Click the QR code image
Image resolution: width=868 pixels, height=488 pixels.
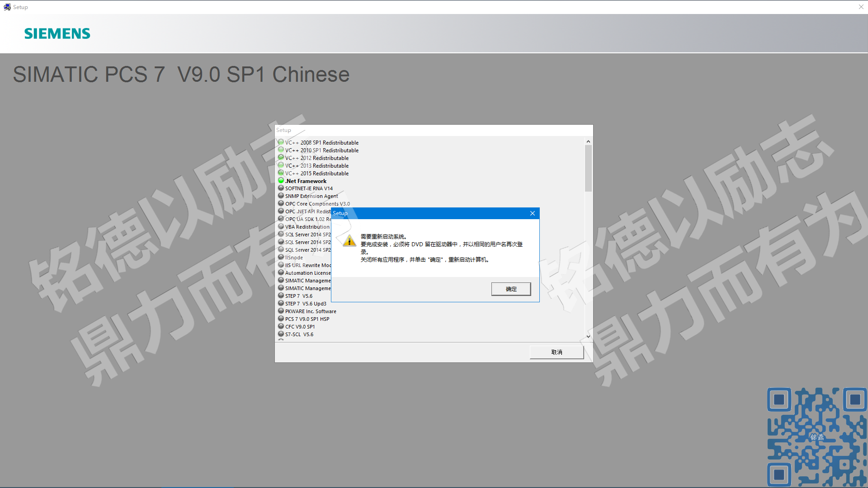pos(817,437)
